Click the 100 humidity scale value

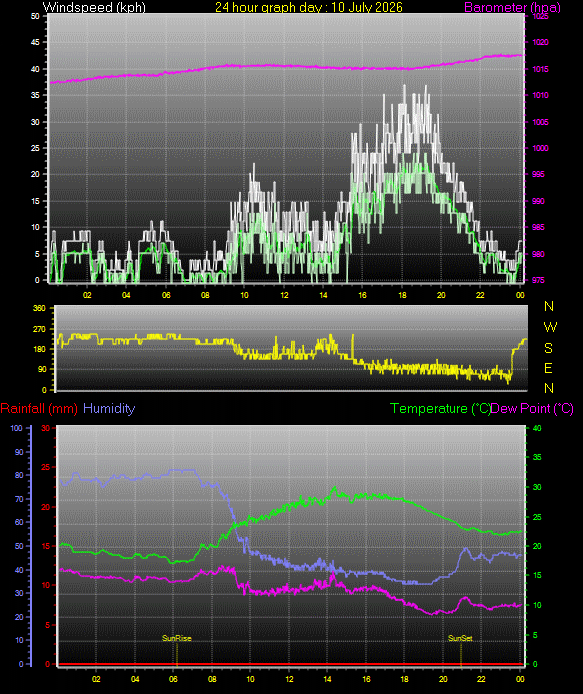pos(16,428)
